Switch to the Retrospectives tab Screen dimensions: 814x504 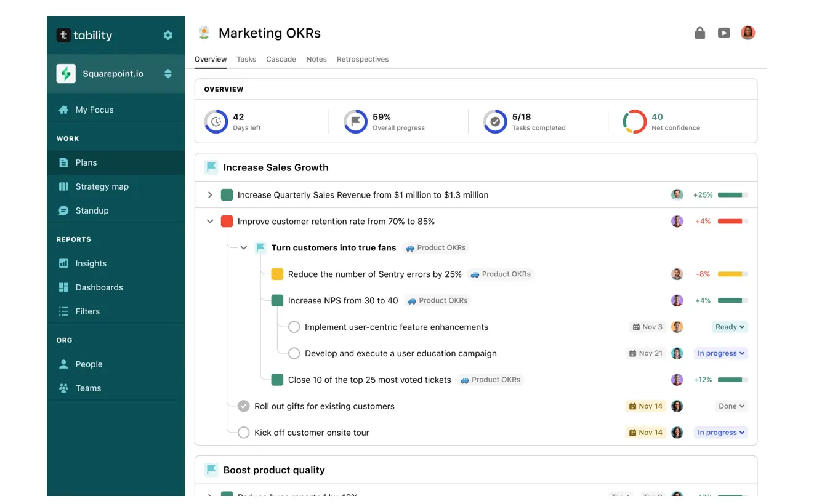[x=363, y=59]
